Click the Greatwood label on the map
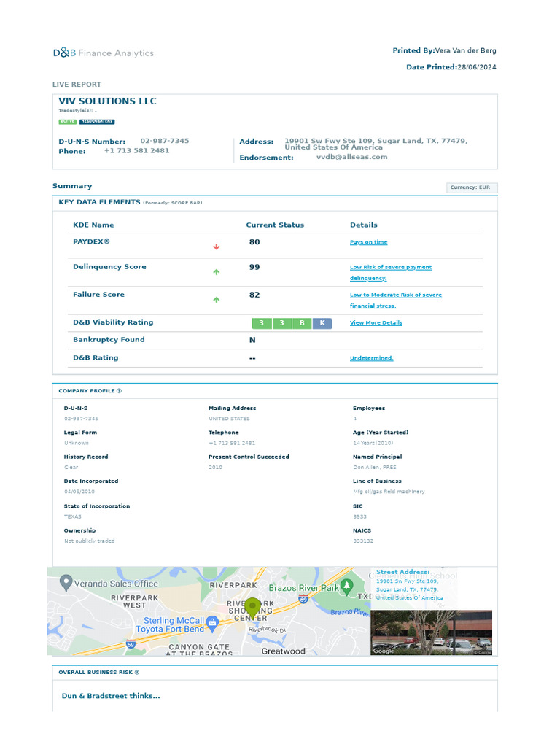Viewport: 560px width, 747px height. tap(284, 651)
